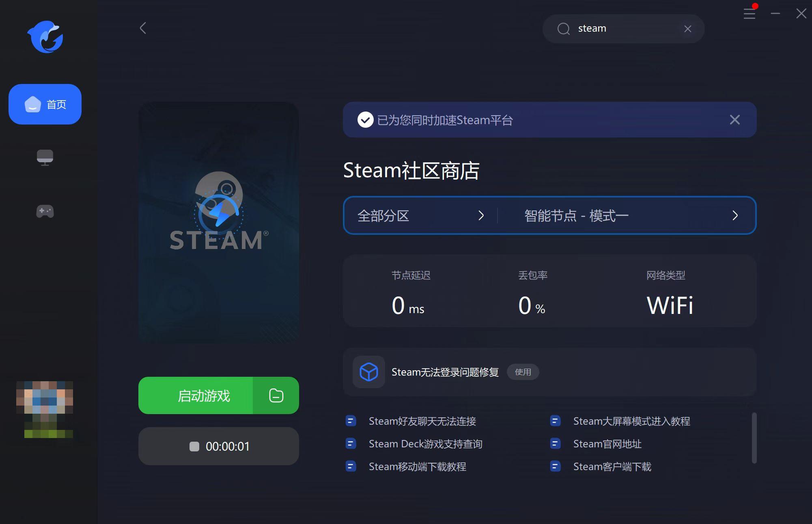Open the hamburger menu at top right
812x524 pixels.
point(750,14)
